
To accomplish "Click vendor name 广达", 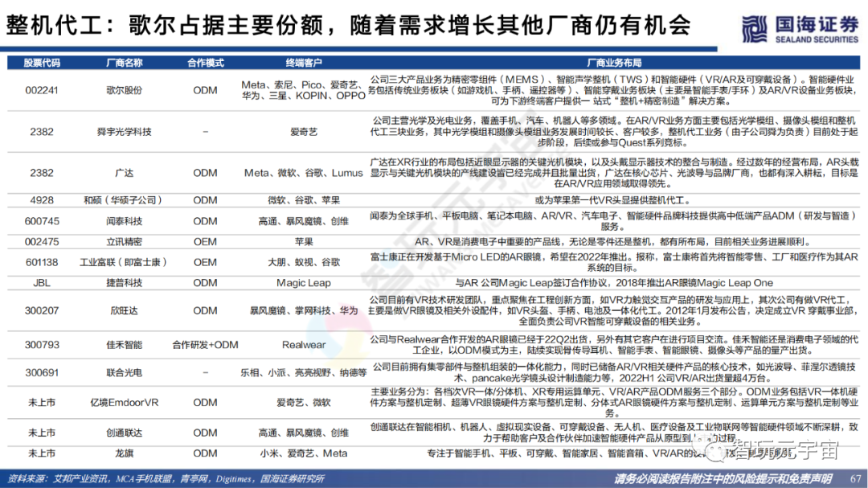I will [124, 173].
